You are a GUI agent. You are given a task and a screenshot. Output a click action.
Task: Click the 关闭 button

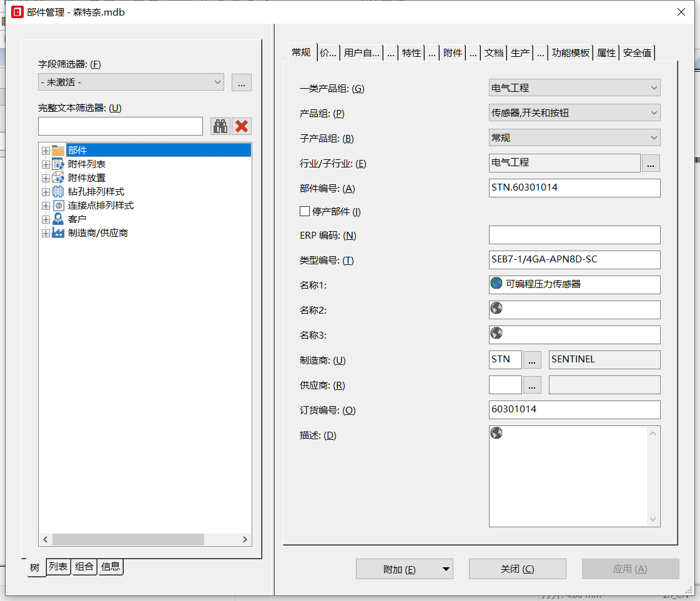point(518,569)
